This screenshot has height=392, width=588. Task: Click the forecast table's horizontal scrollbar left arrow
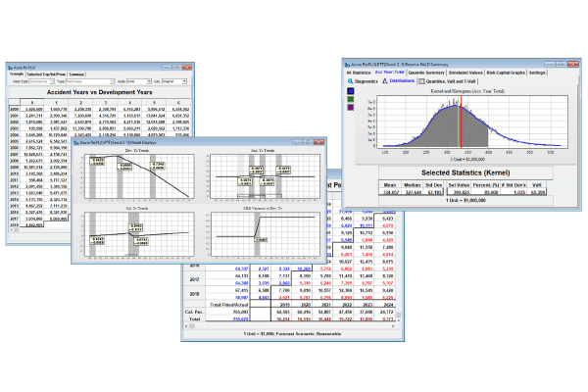(186, 326)
